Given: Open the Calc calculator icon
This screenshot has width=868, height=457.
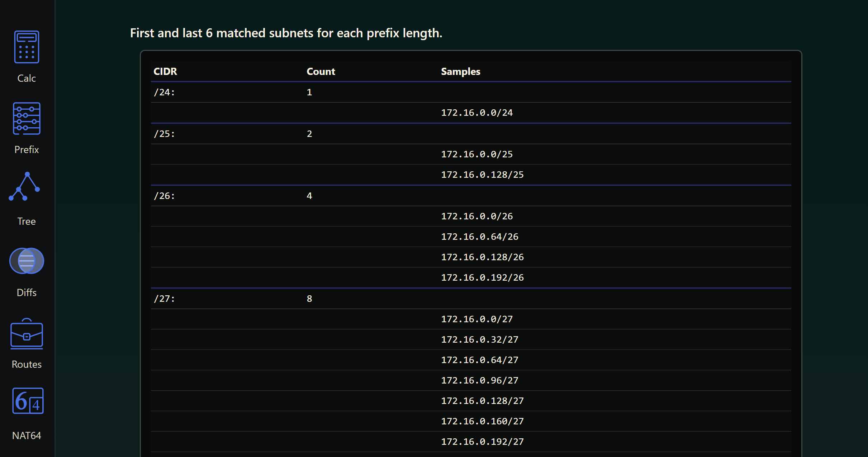Looking at the screenshot, I should 27,47.
